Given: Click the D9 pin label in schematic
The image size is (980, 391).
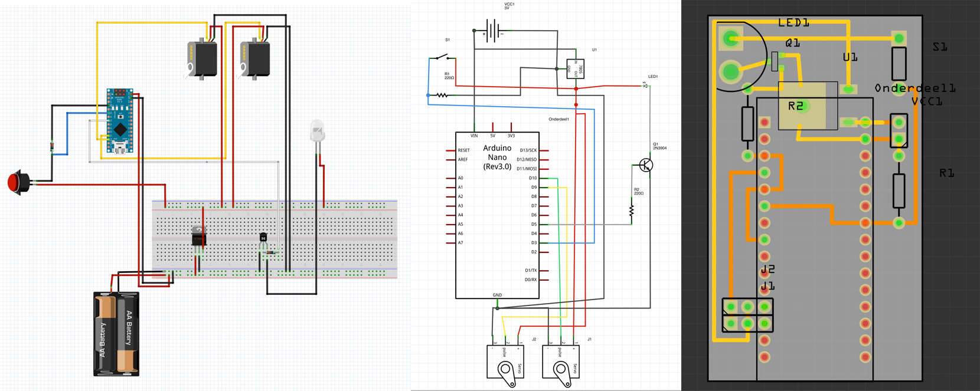Looking at the screenshot, I should (534, 187).
